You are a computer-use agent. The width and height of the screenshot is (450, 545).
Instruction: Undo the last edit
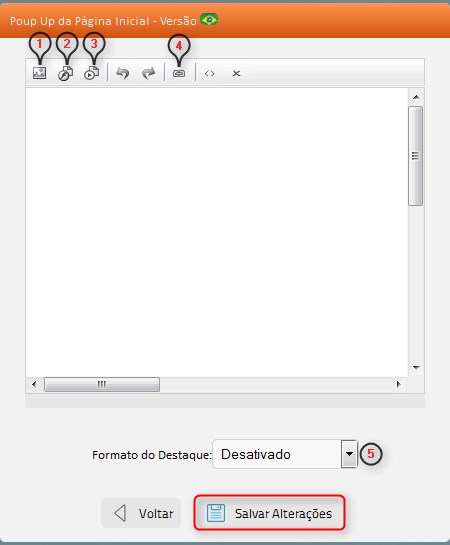tap(123, 73)
